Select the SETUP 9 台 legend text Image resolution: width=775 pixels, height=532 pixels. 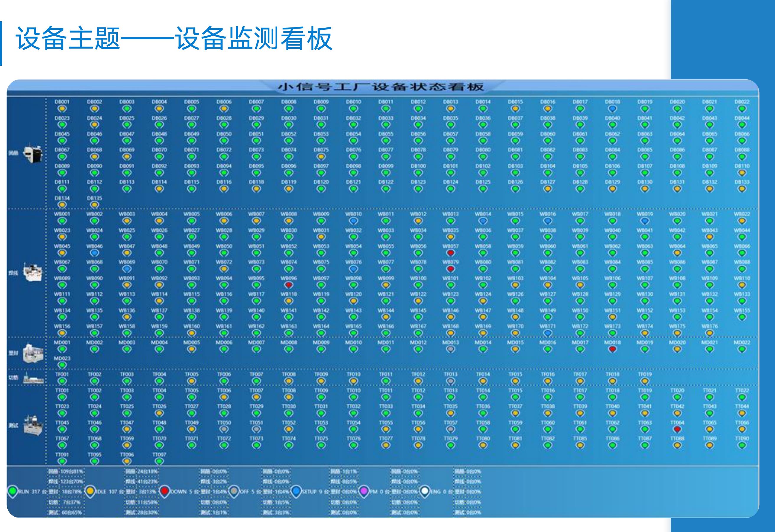tap(315, 492)
